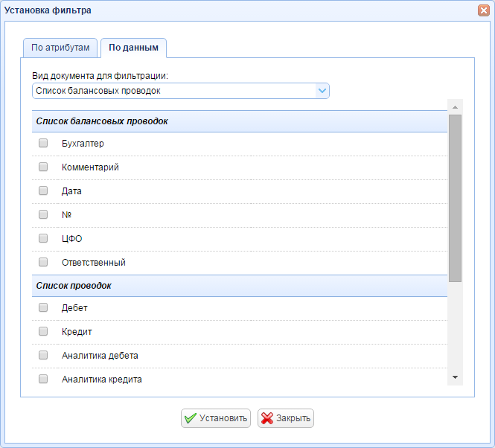
Task: Check the Дебет checkbox
Action: [43, 307]
